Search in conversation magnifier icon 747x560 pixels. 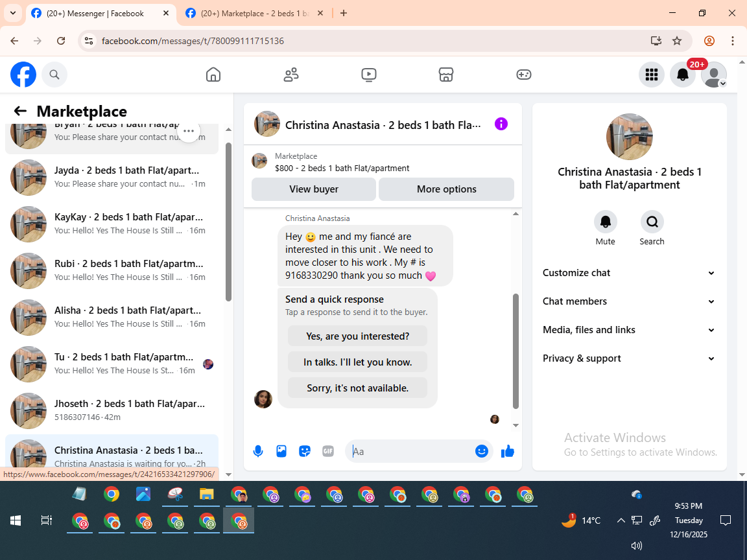pyautogui.click(x=652, y=222)
